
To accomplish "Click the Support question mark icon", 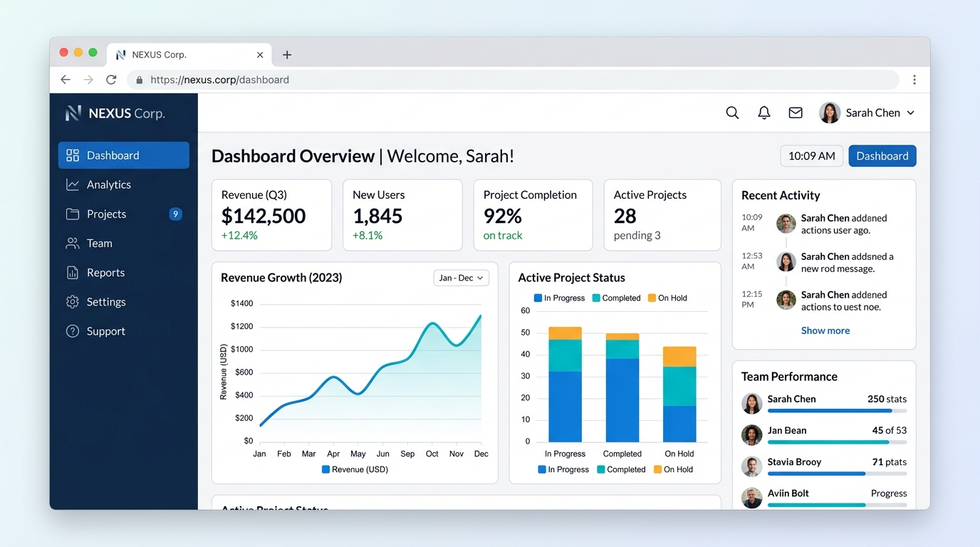I will [x=73, y=331].
